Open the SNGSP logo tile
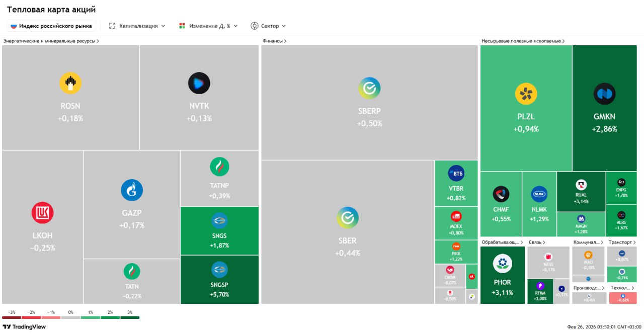This screenshot has width=644, height=334. 219,270
